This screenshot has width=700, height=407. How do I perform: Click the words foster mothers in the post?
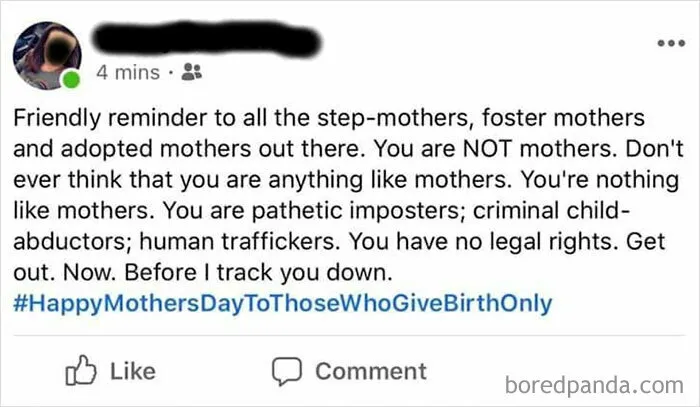click(x=563, y=118)
